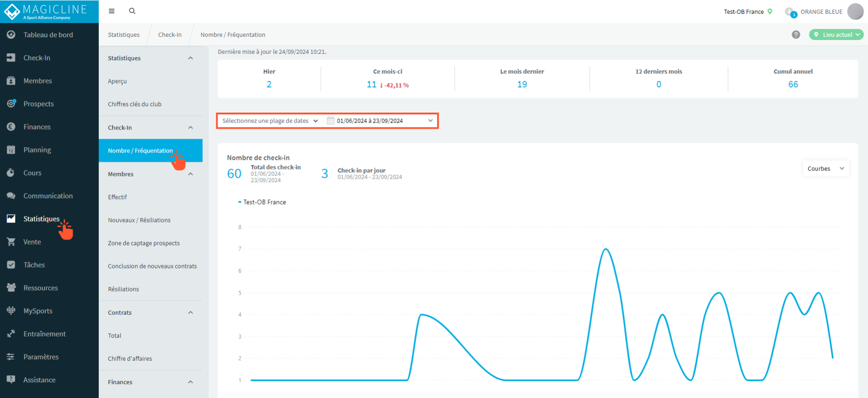
Task: Toggle the Test-OB France chart legend
Action: [x=262, y=202]
